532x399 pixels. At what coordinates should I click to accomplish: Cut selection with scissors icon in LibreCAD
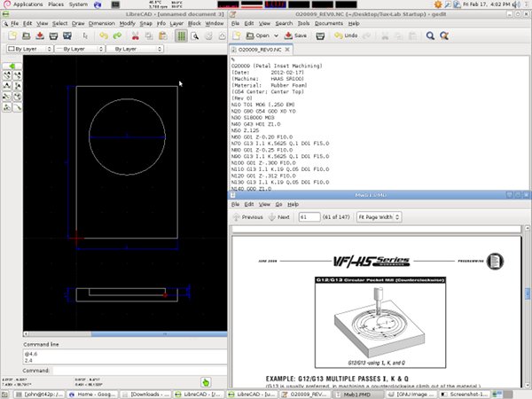pyautogui.click(x=136, y=35)
